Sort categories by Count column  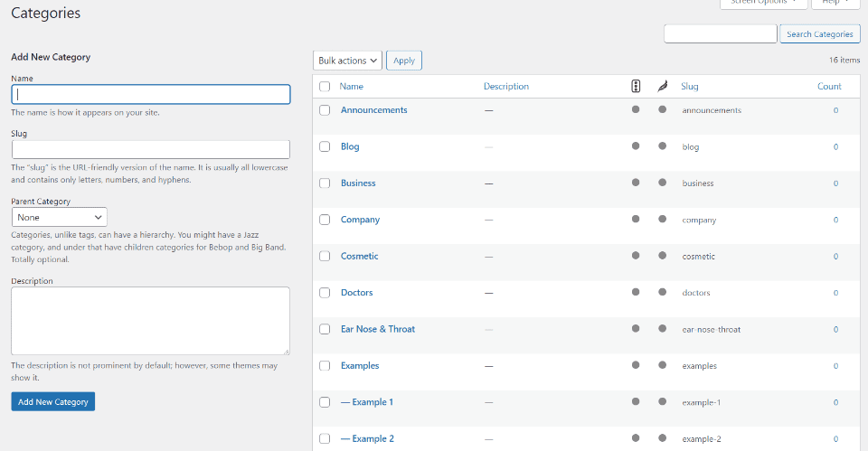pos(829,87)
